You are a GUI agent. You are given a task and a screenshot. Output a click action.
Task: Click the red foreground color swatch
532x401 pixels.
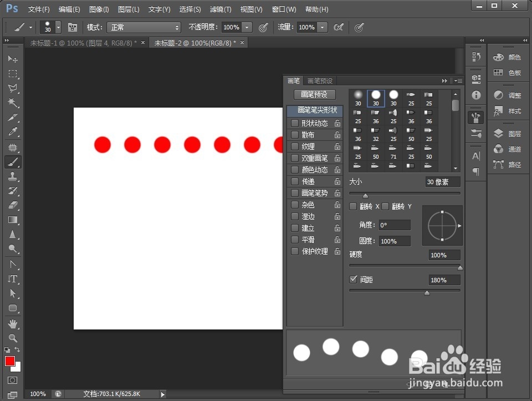pos(9,361)
